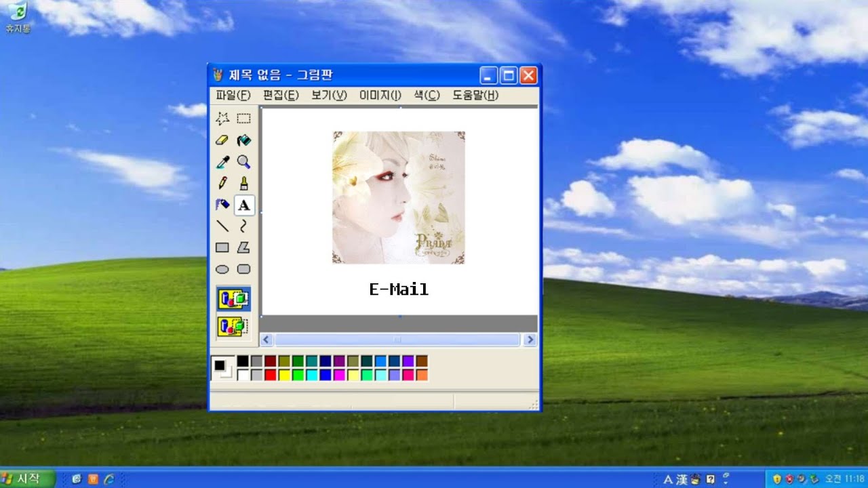Pick the navy blue color swatch
The image size is (868, 488).
pos(325,361)
